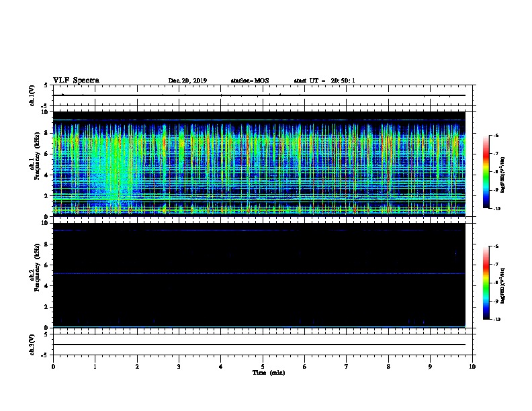Image resolution: width=532 pixels, height=411 pixels.
Task: Click time axis tick label 1
Action: point(95,367)
